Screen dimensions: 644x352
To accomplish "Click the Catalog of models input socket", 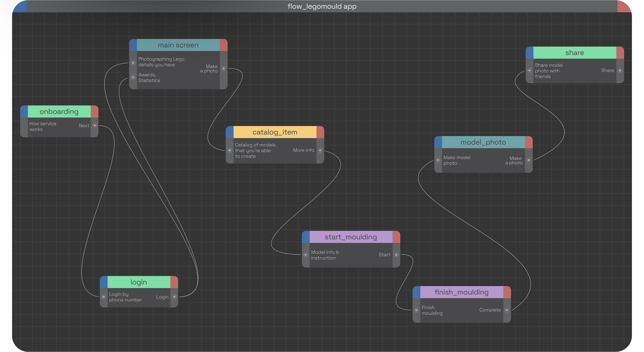I will (229, 150).
